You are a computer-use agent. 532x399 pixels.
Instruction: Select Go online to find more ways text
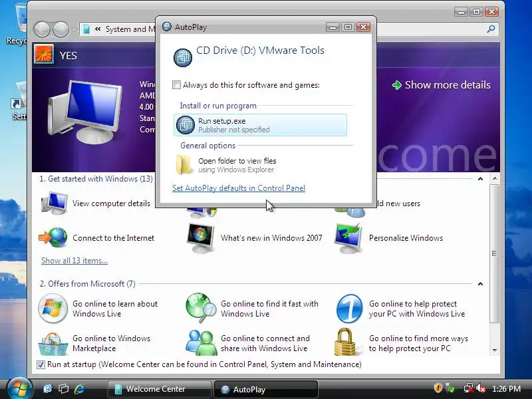coord(419,343)
